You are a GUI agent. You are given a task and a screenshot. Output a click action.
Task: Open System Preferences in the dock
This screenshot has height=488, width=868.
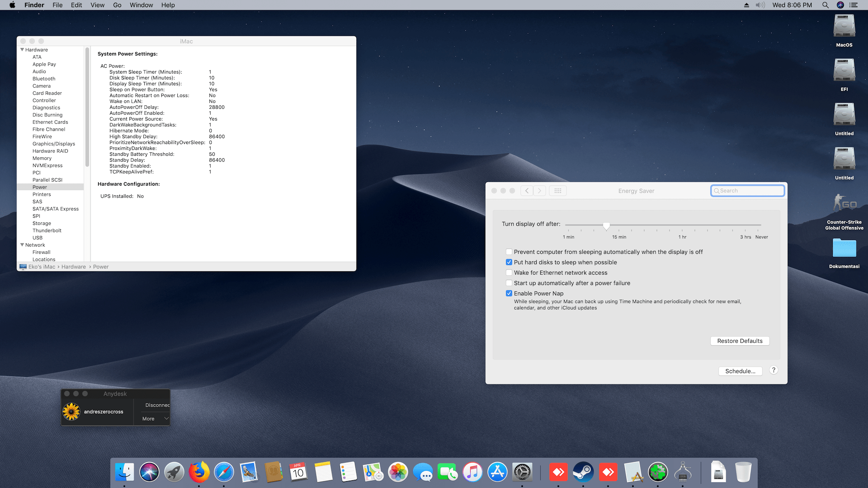522,473
